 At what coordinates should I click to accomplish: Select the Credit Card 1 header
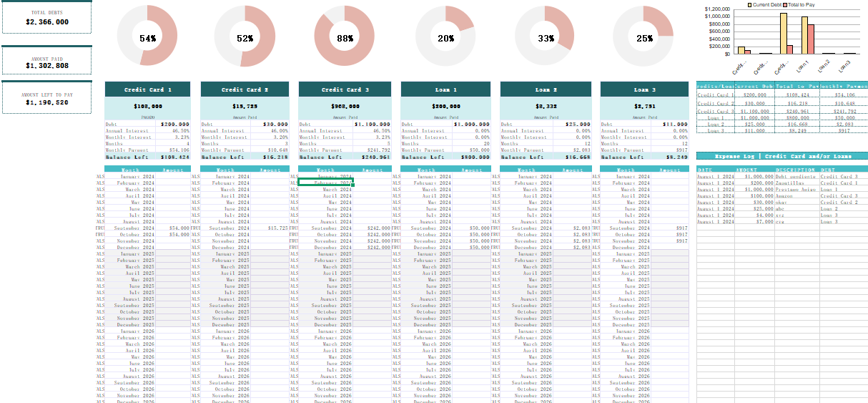click(148, 89)
